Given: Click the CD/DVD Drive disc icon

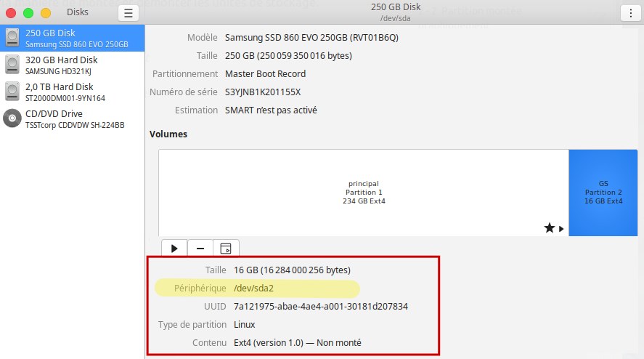Looking at the screenshot, I should point(12,118).
